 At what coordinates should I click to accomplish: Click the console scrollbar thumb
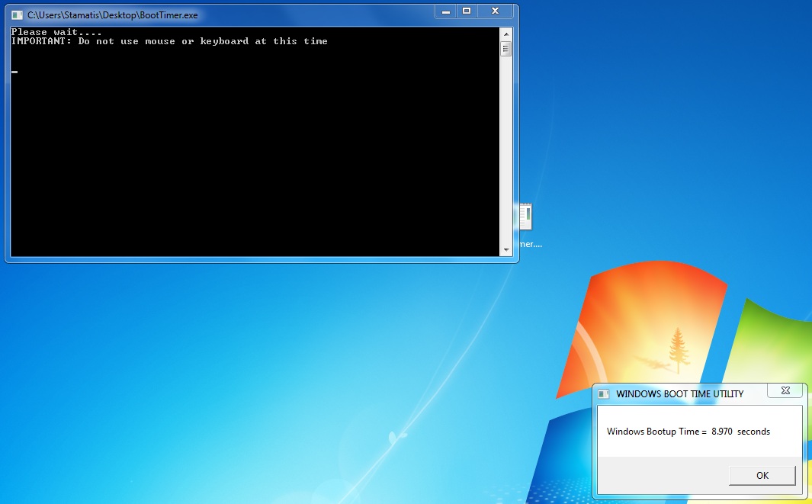click(x=506, y=49)
